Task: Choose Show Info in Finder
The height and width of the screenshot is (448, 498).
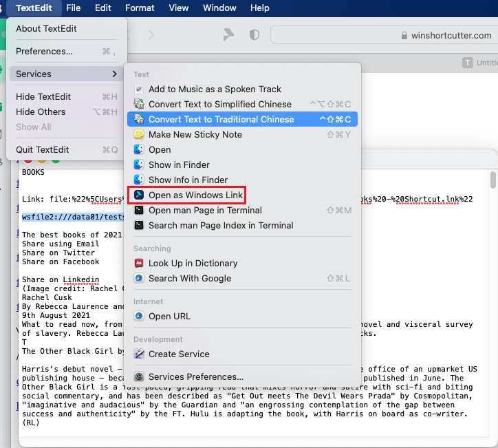Action: pyautogui.click(x=188, y=180)
